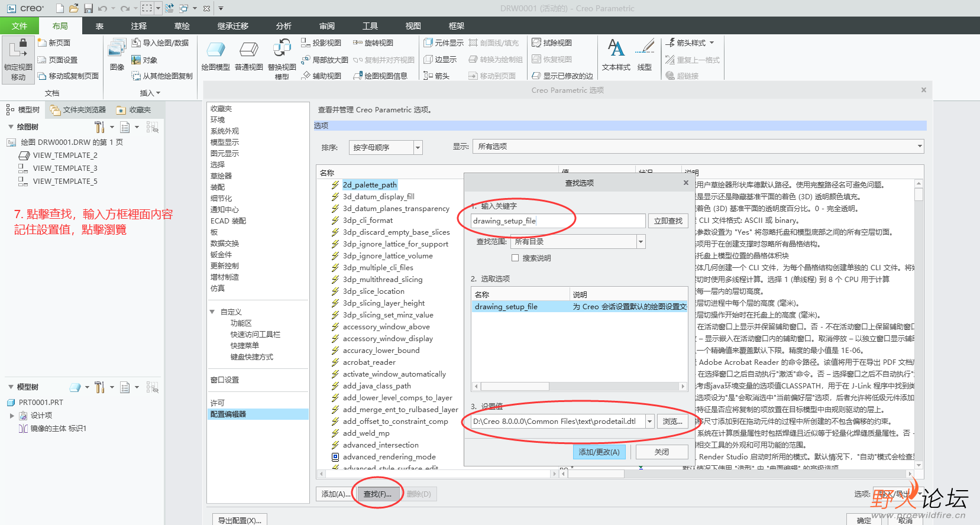Image resolution: width=980 pixels, height=525 pixels.
Task: Collapse the 绘图树 section
Action: (11, 127)
